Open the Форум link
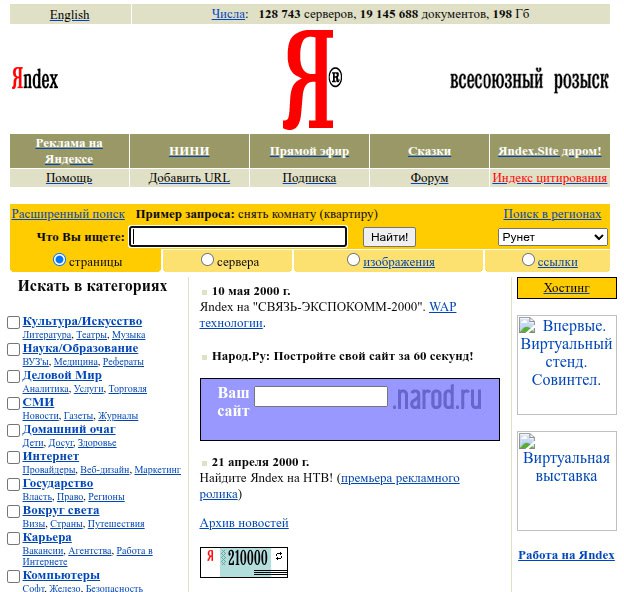 tap(429, 178)
